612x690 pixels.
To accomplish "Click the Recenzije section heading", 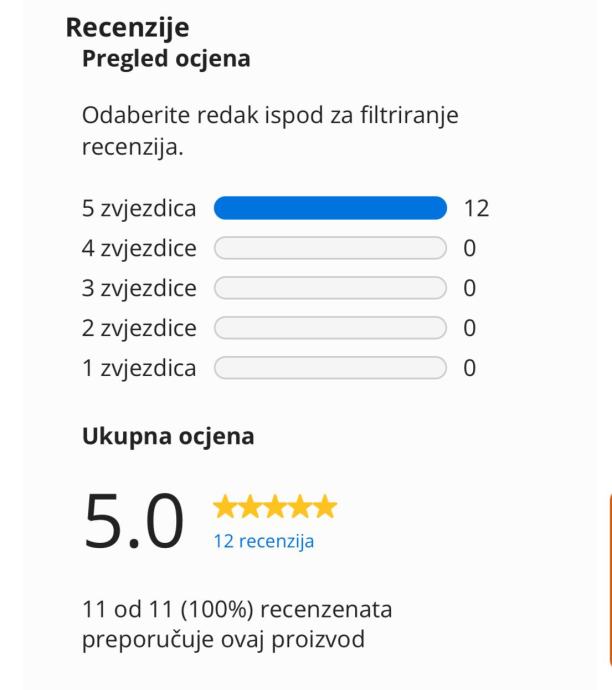I will click(127, 30).
